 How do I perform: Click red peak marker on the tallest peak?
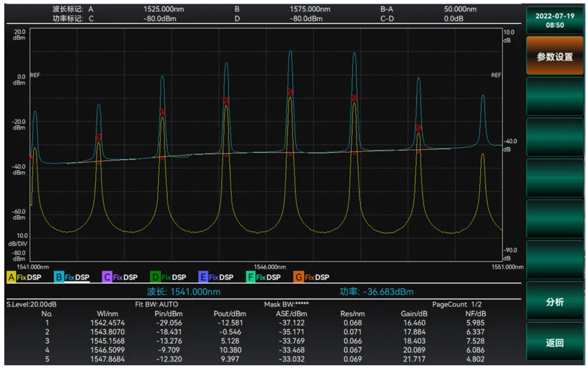tap(290, 91)
